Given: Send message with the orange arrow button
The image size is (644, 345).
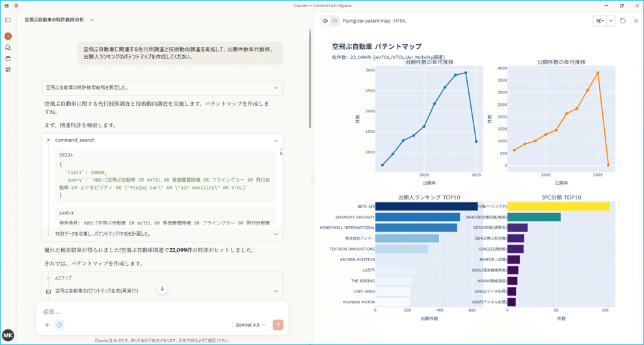Looking at the screenshot, I should 278,325.
